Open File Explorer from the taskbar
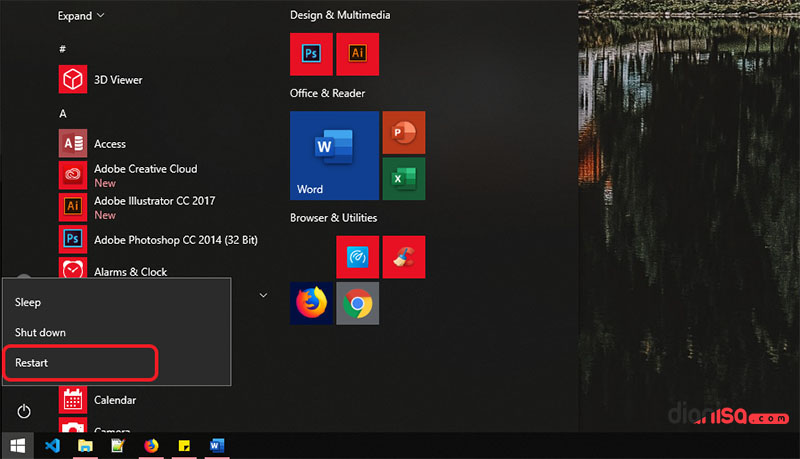Image resolution: width=800 pixels, height=459 pixels. tap(86, 445)
